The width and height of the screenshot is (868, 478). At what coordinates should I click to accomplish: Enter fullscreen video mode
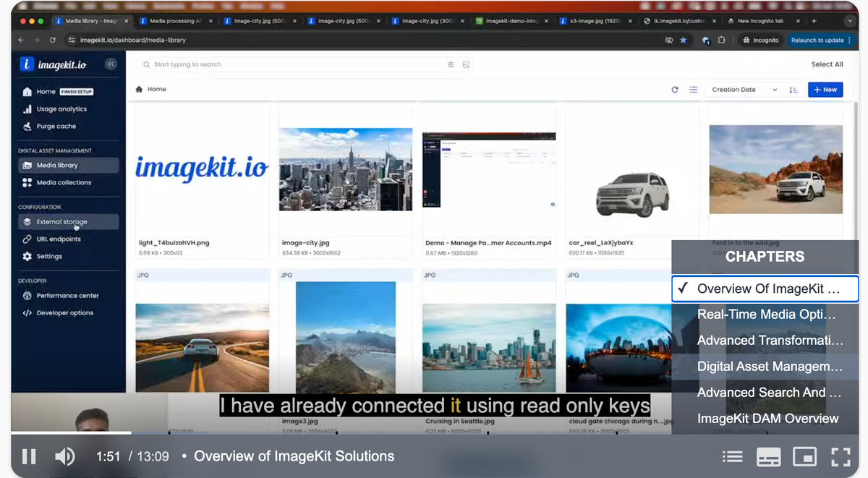[x=841, y=456]
